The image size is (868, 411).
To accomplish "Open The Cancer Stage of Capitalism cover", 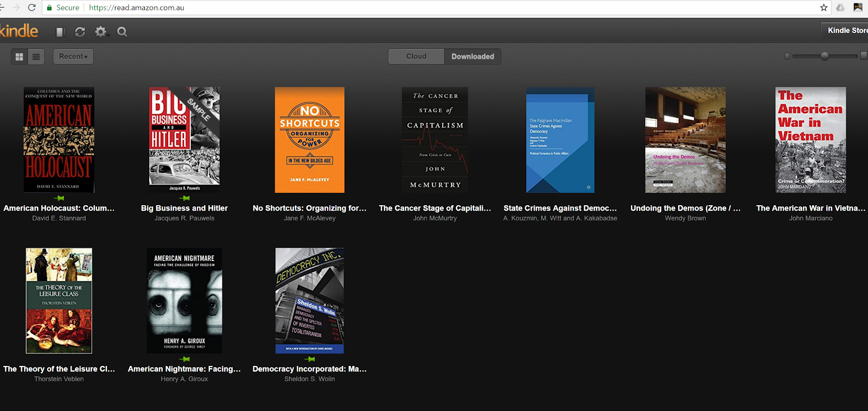I will [435, 140].
